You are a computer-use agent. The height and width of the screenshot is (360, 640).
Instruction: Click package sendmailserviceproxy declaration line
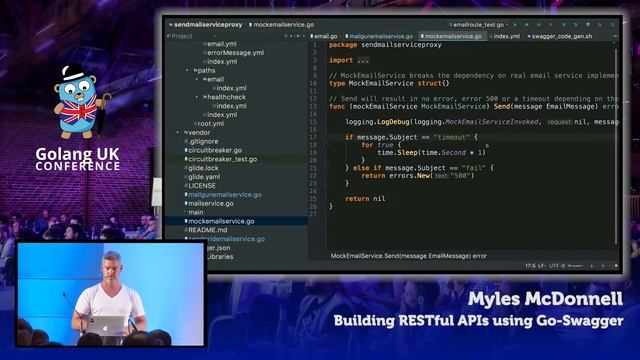tap(385, 45)
